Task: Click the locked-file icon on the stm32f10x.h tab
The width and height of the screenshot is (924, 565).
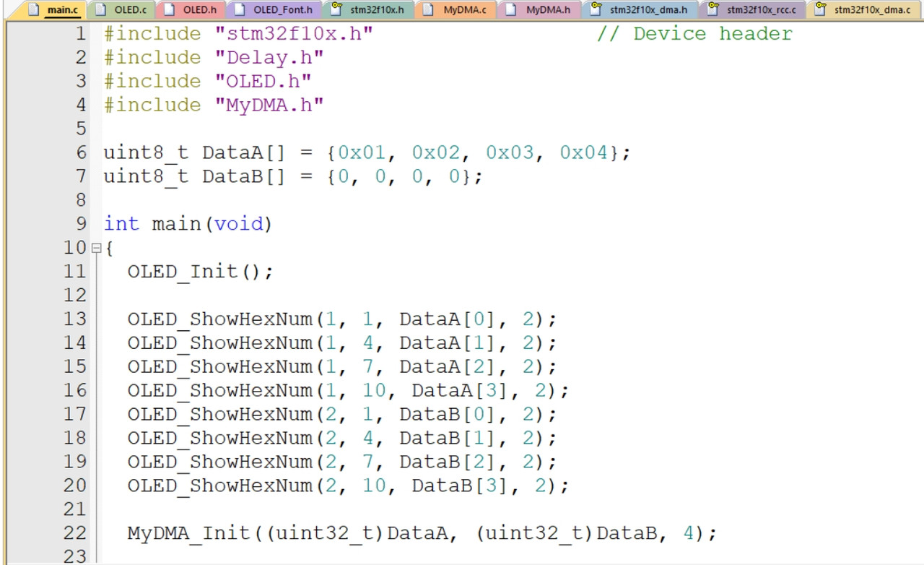Action: 336,10
